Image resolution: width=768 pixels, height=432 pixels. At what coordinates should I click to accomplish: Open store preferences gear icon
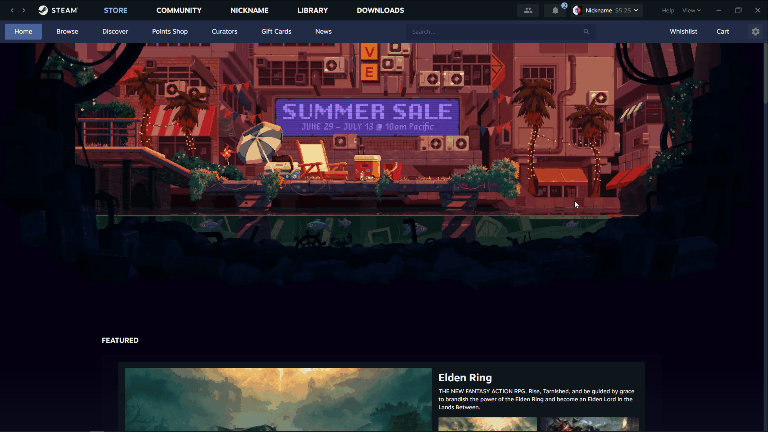755,31
